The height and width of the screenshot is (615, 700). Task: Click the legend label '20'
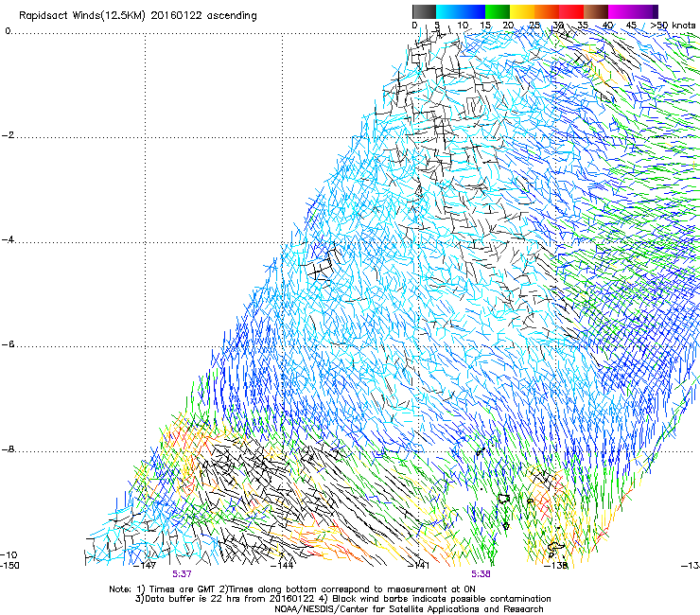click(508, 26)
